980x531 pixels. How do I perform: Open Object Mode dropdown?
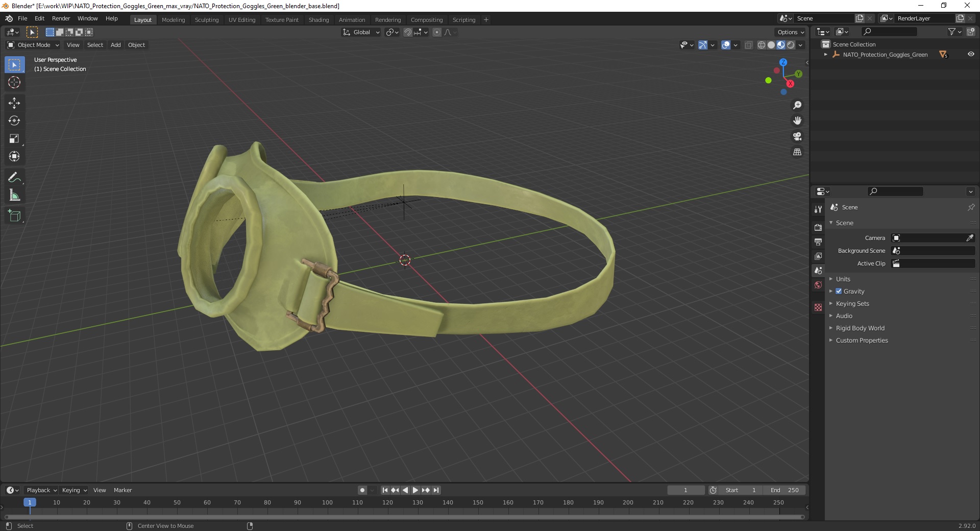tap(33, 45)
